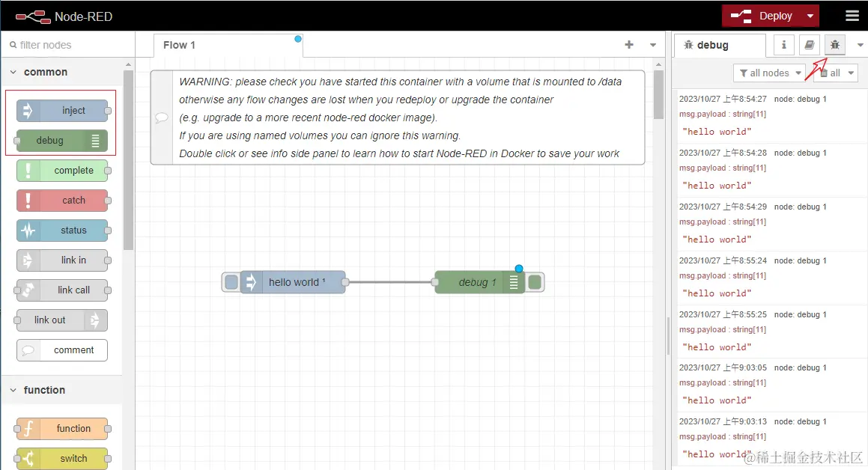Screen dimensions: 868x470
Task: Select the debug 1 node on canvas
Action: [x=479, y=282]
